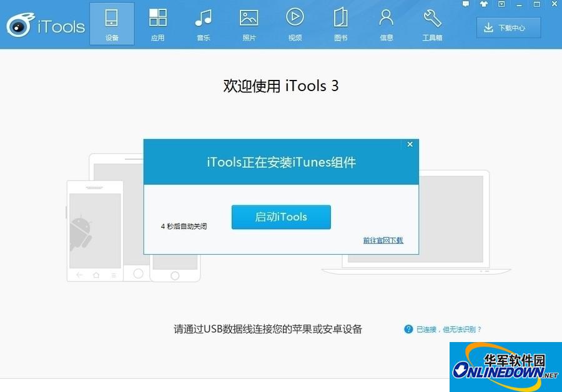
Task: Close the iTools main window
Action: pos(555,4)
